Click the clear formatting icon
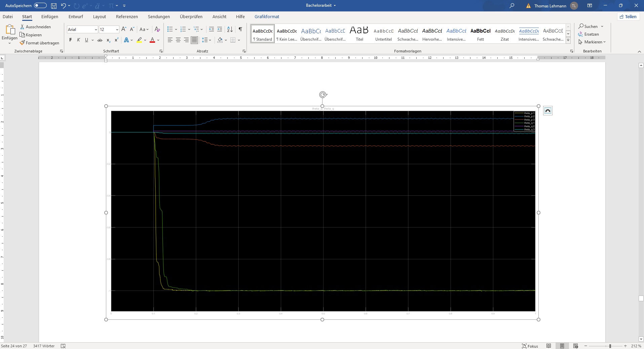This screenshot has width=644, height=349. click(157, 29)
